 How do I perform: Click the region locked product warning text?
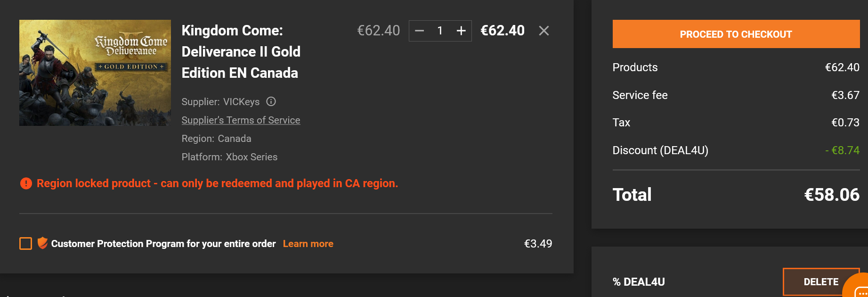click(218, 183)
